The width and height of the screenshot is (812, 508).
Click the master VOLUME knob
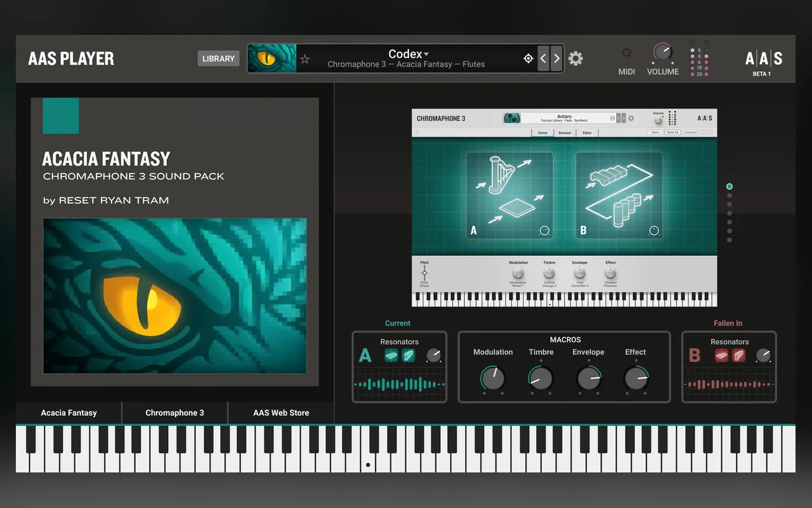(662, 52)
